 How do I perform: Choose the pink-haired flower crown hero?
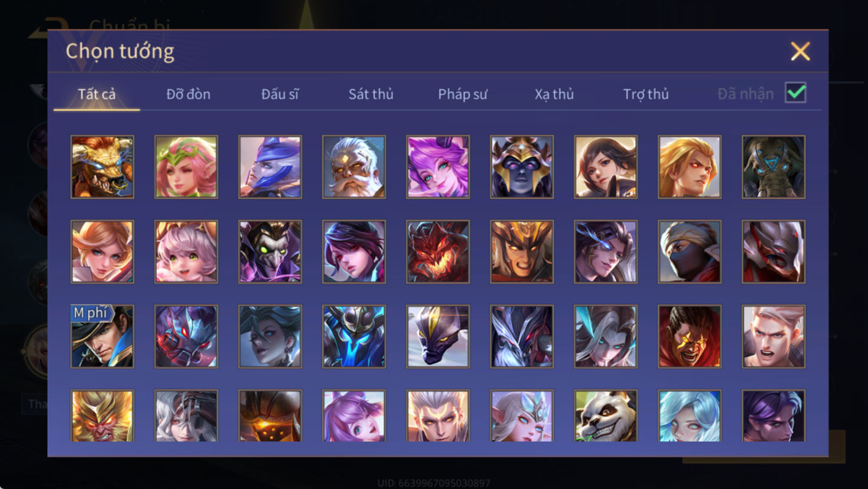[186, 167]
